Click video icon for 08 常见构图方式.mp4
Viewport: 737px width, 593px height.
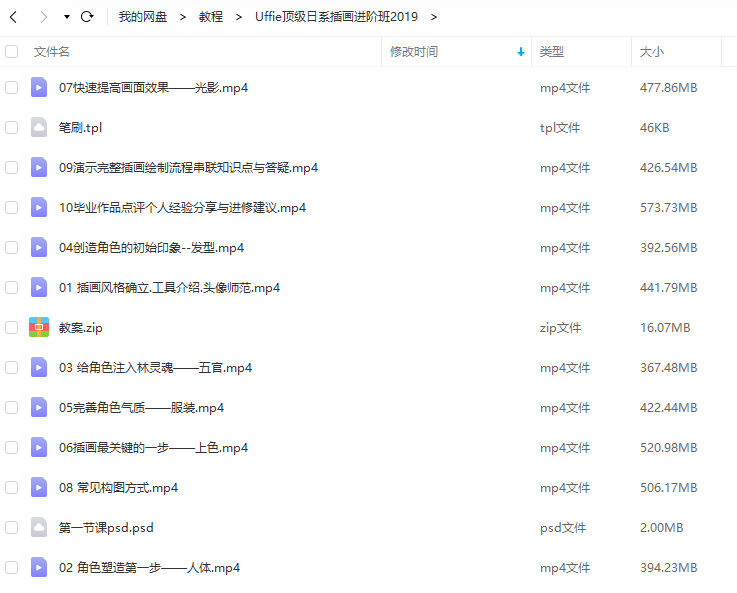(x=39, y=487)
